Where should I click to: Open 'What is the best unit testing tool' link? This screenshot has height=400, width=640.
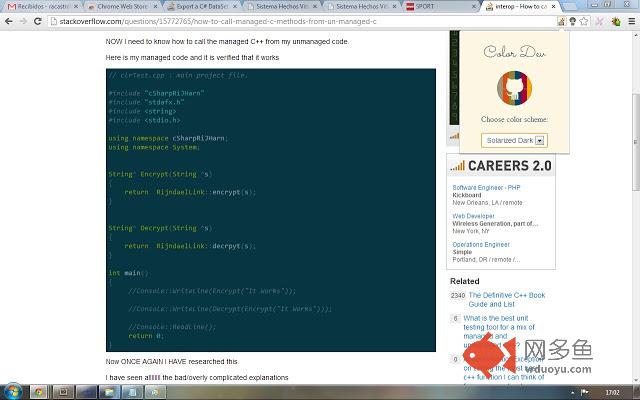499,331
